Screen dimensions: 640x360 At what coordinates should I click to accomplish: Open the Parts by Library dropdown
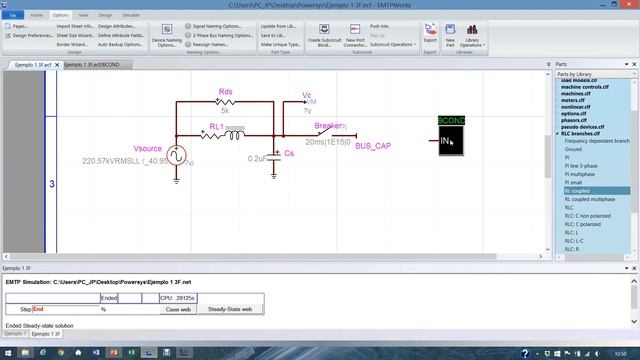(x=634, y=74)
